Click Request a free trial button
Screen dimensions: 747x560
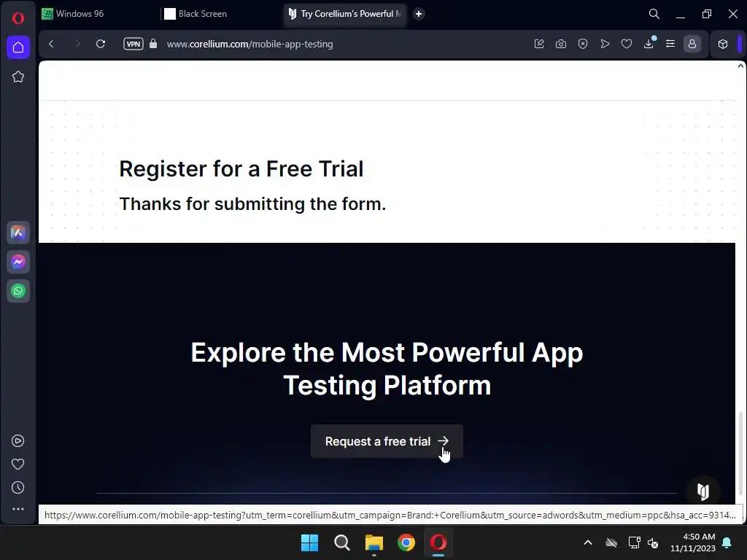[387, 441]
